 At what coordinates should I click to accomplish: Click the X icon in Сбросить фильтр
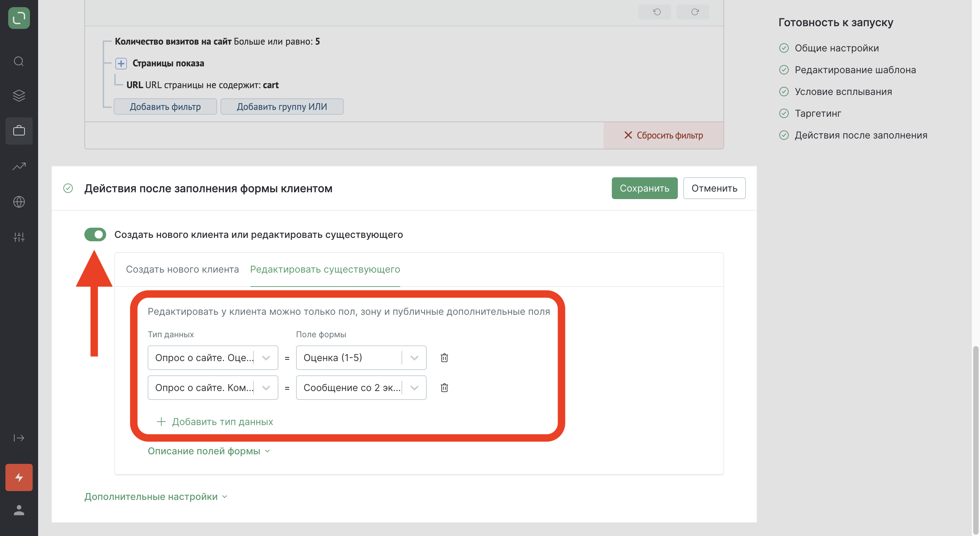628,135
